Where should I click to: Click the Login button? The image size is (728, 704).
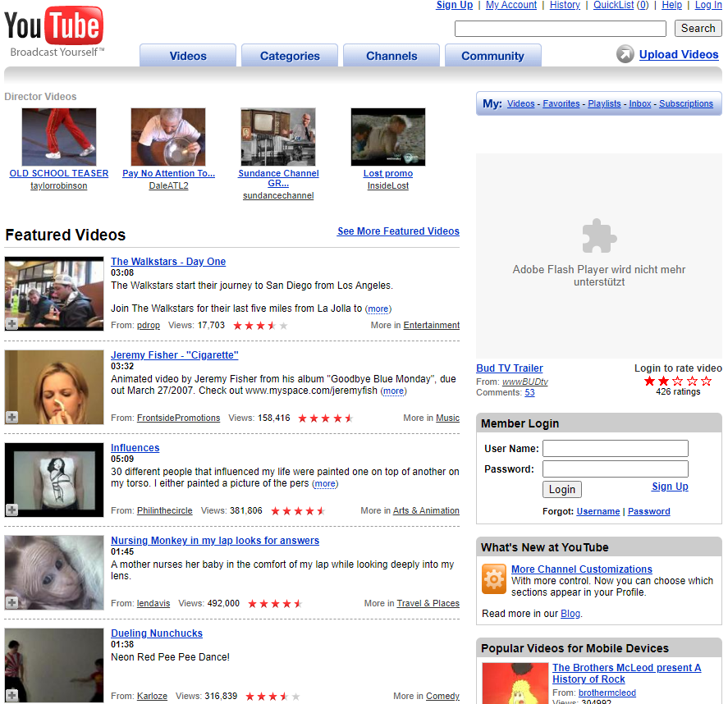561,489
